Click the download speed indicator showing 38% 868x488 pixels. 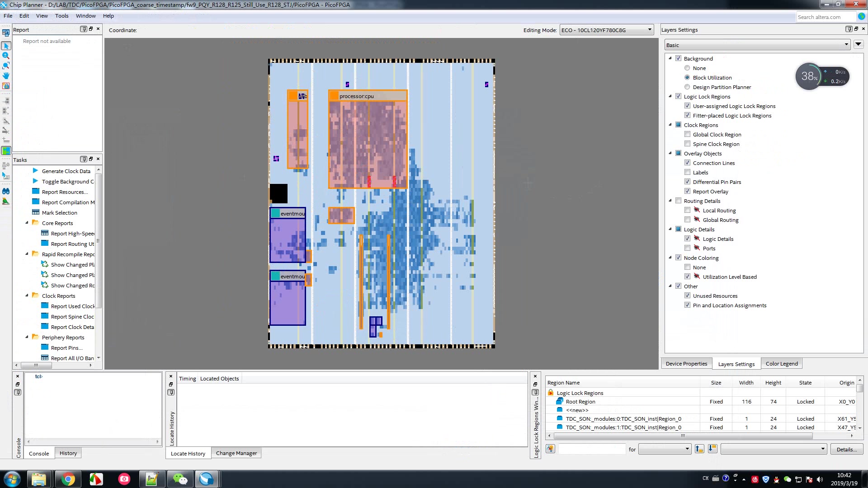pos(809,76)
